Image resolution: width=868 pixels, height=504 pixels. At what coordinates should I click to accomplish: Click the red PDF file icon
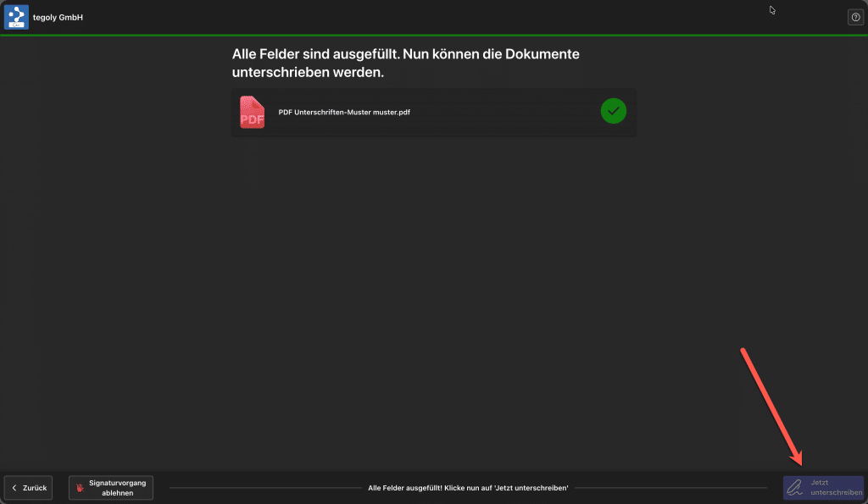[x=252, y=112]
